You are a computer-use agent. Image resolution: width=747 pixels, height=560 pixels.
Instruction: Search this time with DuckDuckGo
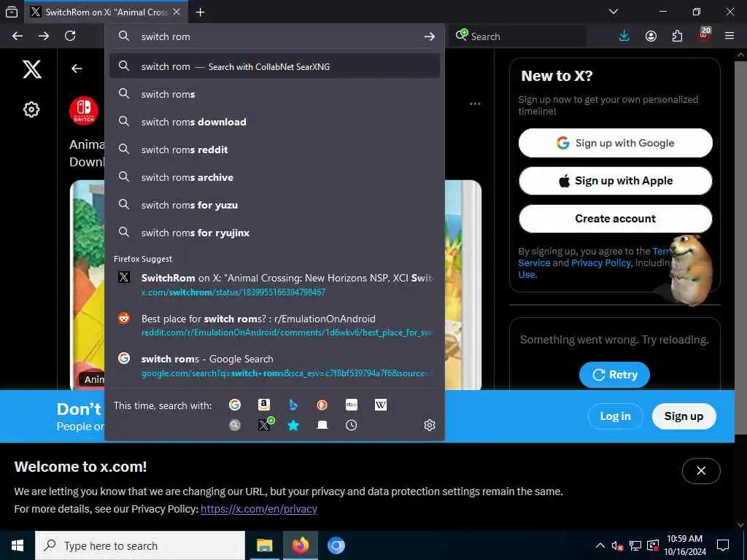pyautogui.click(x=322, y=405)
